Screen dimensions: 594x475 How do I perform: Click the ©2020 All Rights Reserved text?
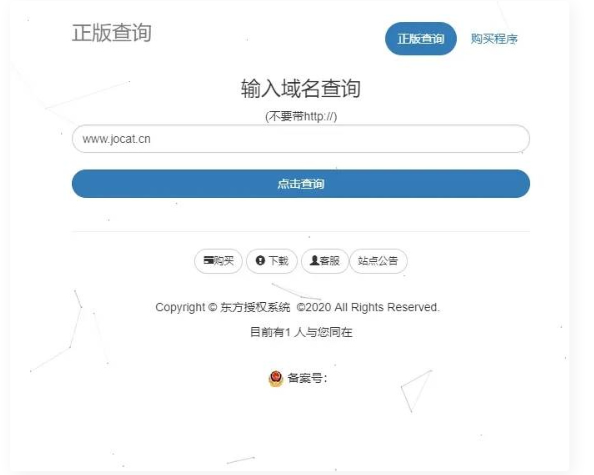click(368, 307)
